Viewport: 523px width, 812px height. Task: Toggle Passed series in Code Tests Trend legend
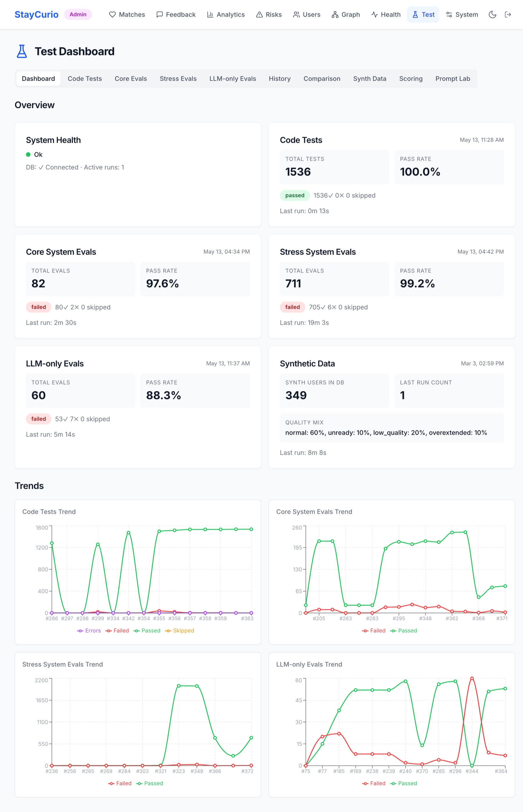pyautogui.click(x=147, y=631)
